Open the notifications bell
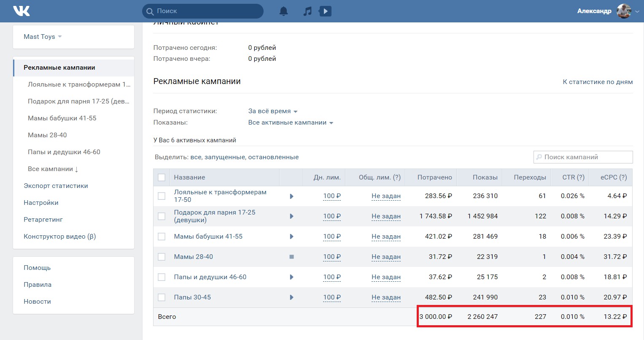Viewport: 644px width, 340px height. 284,11
